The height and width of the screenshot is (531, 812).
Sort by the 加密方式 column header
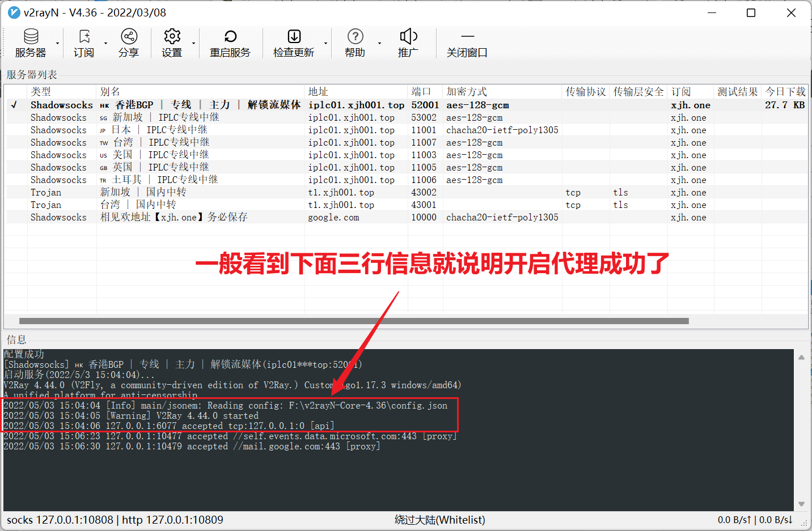coord(502,92)
